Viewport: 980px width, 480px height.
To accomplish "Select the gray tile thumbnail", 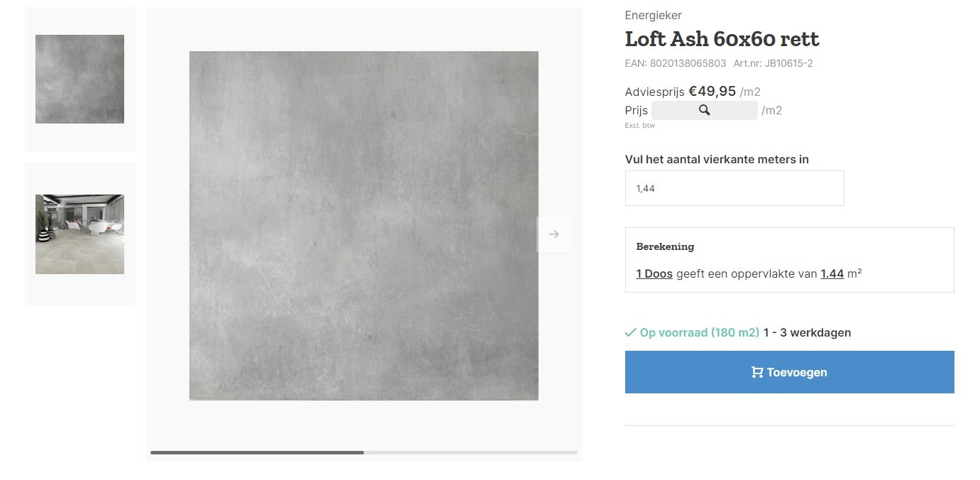I will (79, 79).
